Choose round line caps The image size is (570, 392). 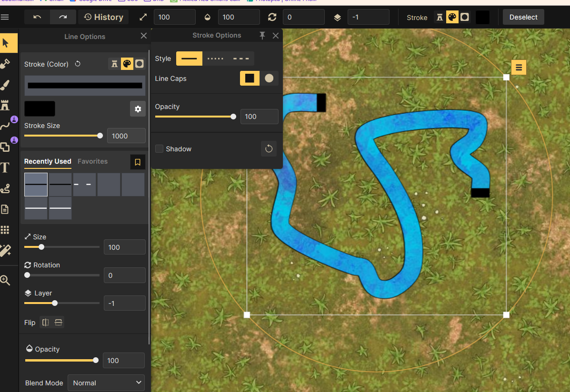click(269, 78)
